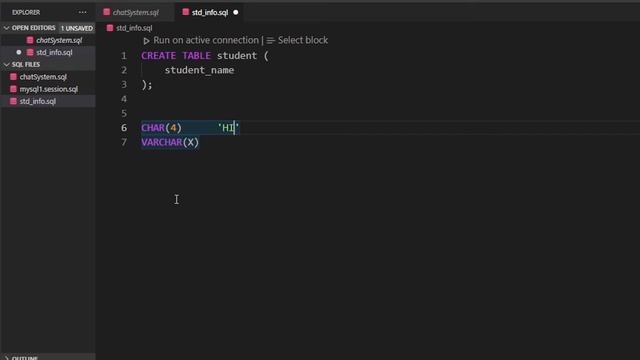Click std_info.sql tab file icon

[x=186, y=12]
